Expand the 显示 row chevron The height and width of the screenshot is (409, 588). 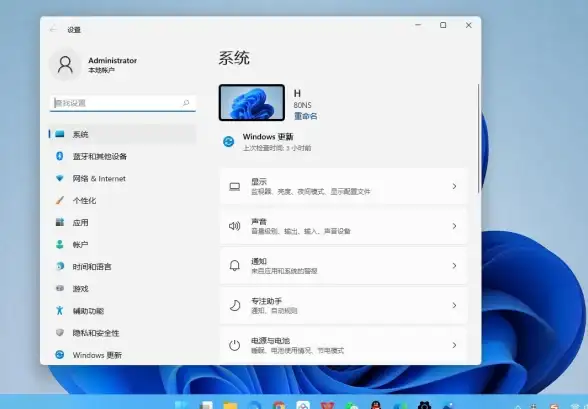[454, 186]
